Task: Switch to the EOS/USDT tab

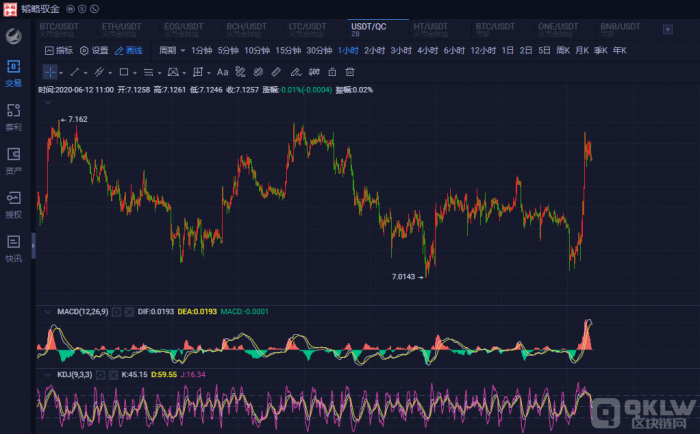Action: [183, 29]
